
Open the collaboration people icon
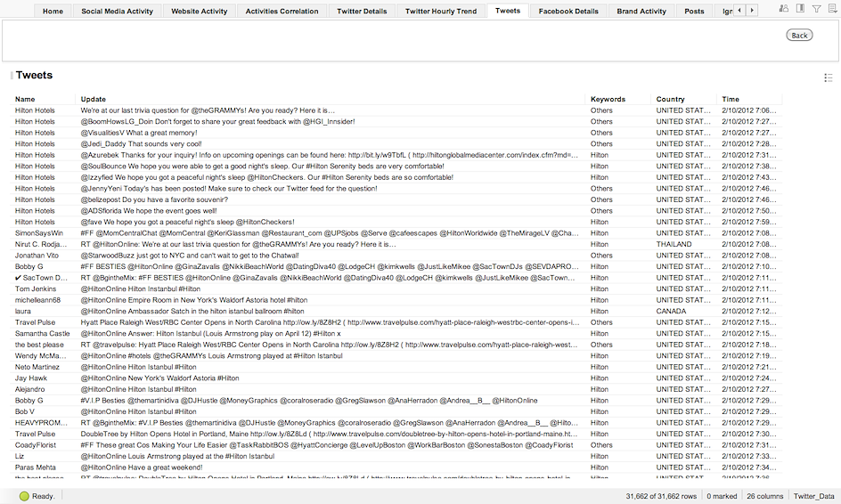784,9
